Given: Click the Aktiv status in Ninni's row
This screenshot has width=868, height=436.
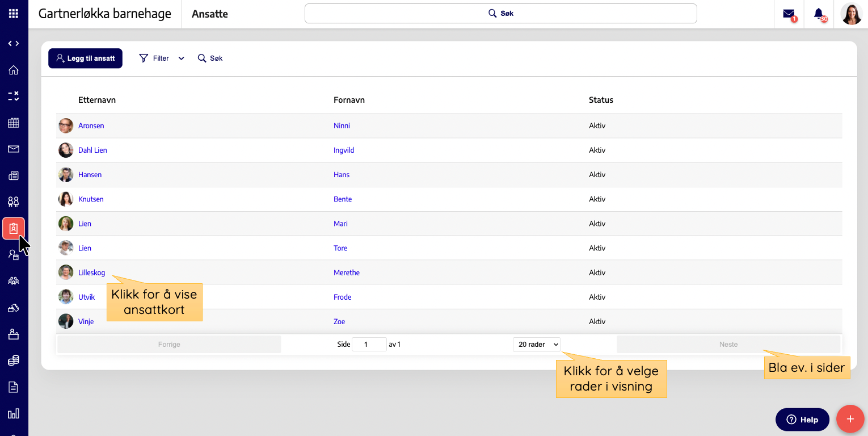Looking at the screenshot, I should point(597,125).
